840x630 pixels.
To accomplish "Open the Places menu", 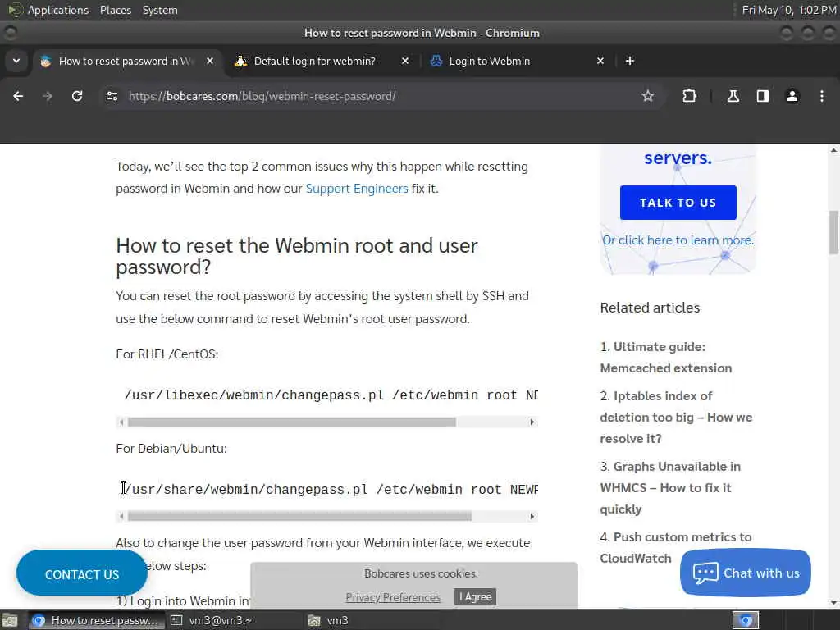I will [x=115, y=10].
